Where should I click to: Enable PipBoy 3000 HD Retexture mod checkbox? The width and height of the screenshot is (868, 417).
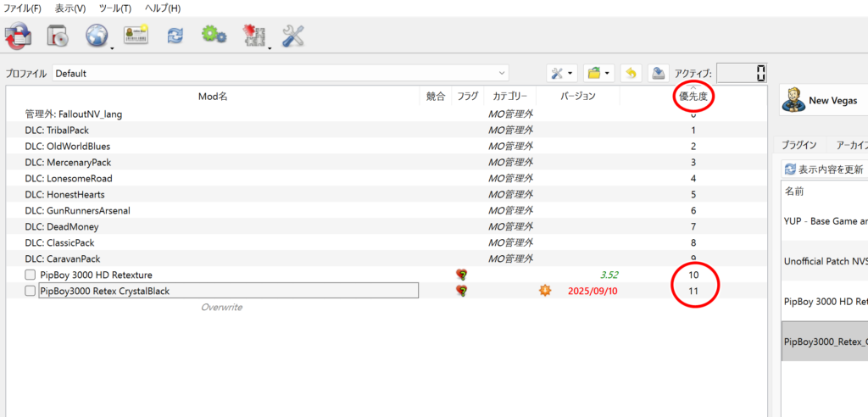[x=31, y=275]
